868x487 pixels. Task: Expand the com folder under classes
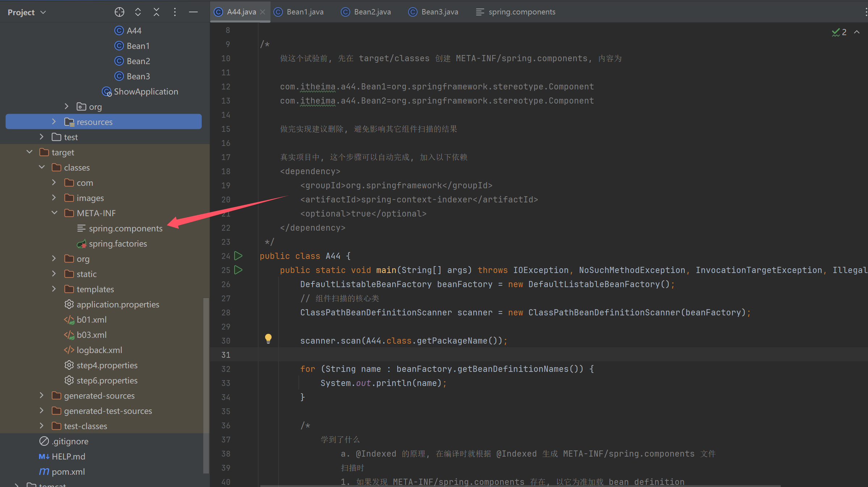pos(54,182)
